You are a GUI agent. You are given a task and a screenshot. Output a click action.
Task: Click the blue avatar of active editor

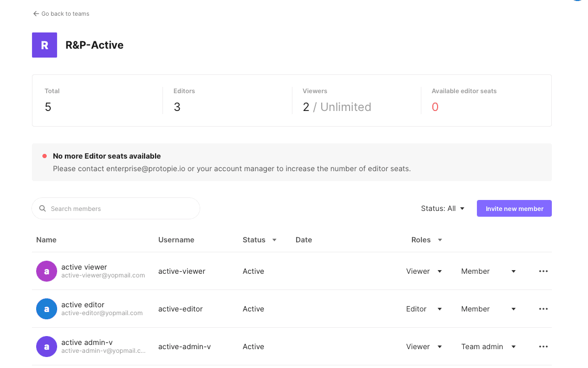coord(46,309)
